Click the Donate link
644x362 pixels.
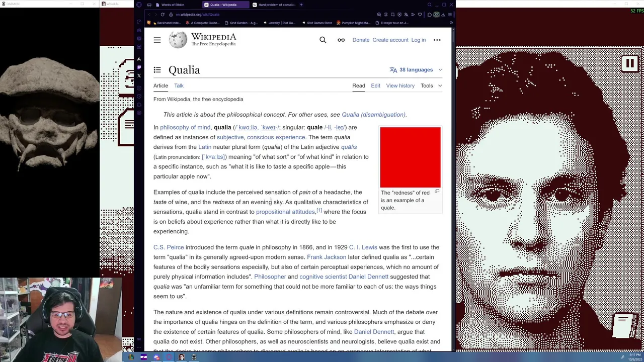[x=361, y=40]
